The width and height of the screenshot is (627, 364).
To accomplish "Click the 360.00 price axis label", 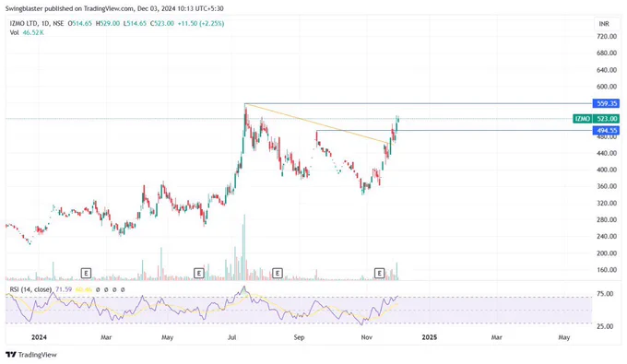I will pyautogui.click(x=607, y=186).
